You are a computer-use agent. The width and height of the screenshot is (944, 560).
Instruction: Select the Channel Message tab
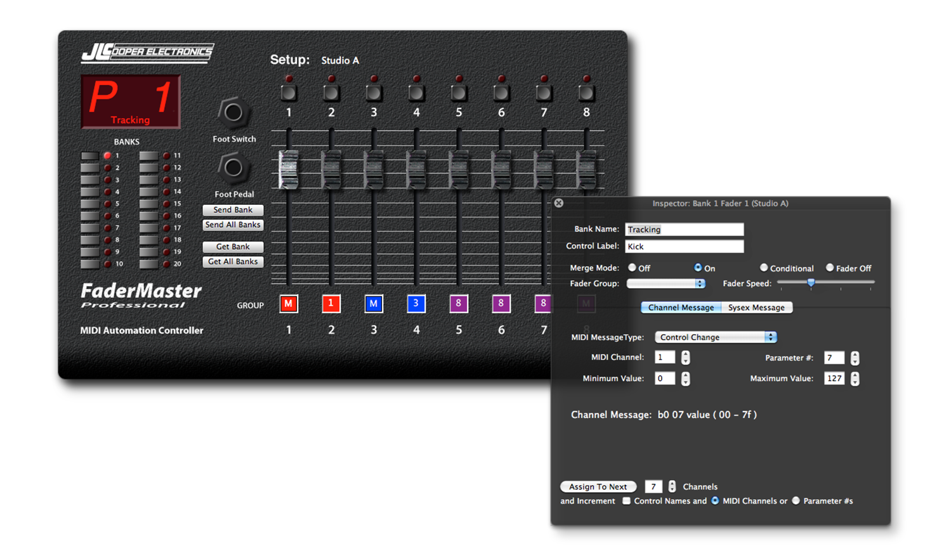click(681, 308)
